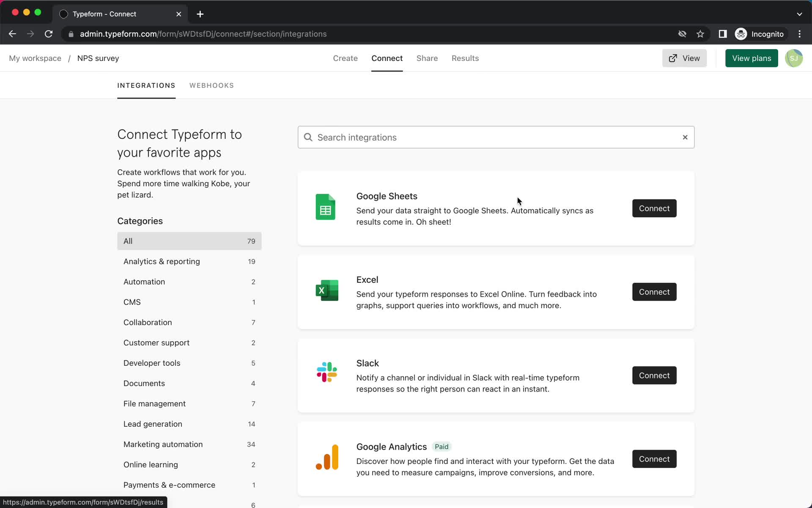
Task: Click the Google Analytics title
Action: coord(391,447)
